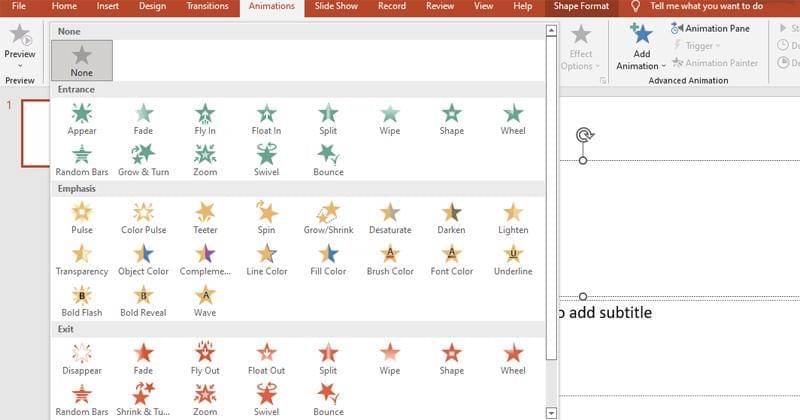This screenshot has width=800, height=420.
Task: Open the Effect Options menu
Action: coord(581,60)
